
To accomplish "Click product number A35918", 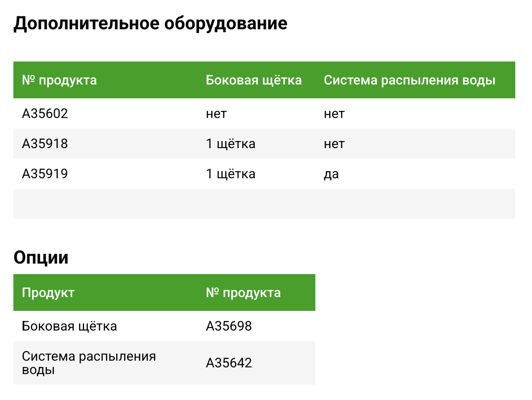I will [x=45, y=144].
